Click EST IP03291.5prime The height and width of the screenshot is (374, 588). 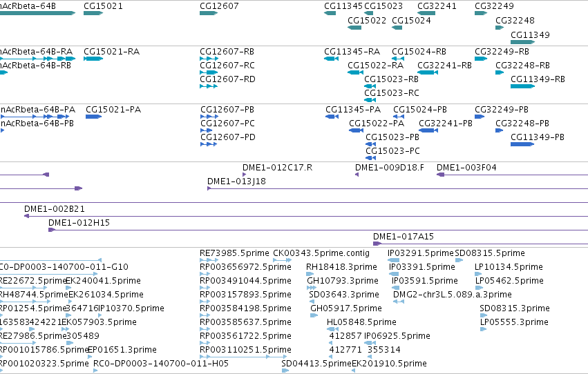coord(393,260)
